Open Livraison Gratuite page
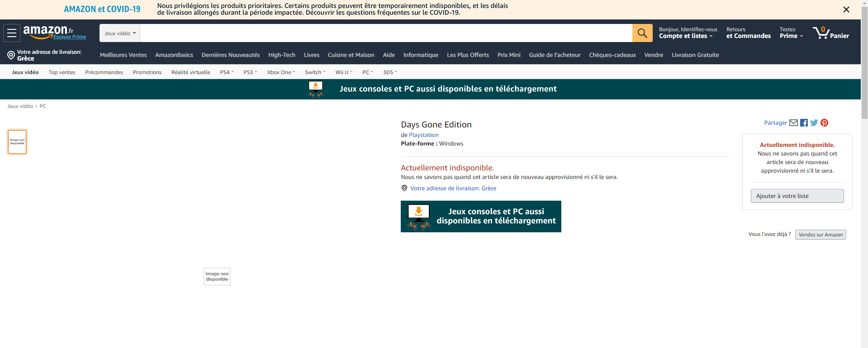 tap(695, 55)
